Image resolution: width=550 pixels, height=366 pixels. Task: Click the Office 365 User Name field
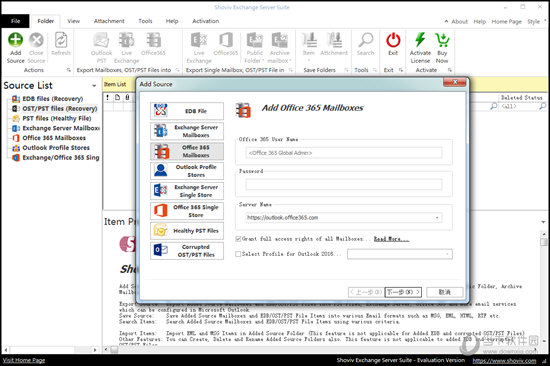[x=343, y=153]
